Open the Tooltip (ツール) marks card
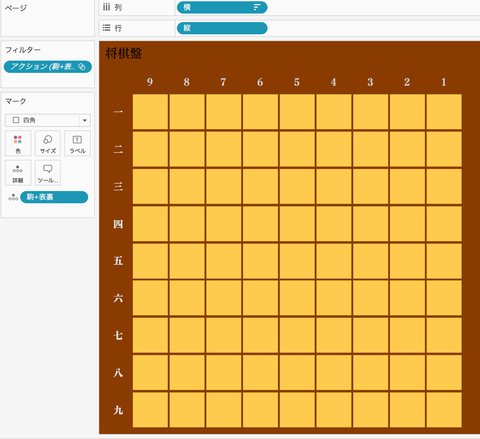Image resolution: width=480 pixels, height=439 pixels. coord(48,173)
